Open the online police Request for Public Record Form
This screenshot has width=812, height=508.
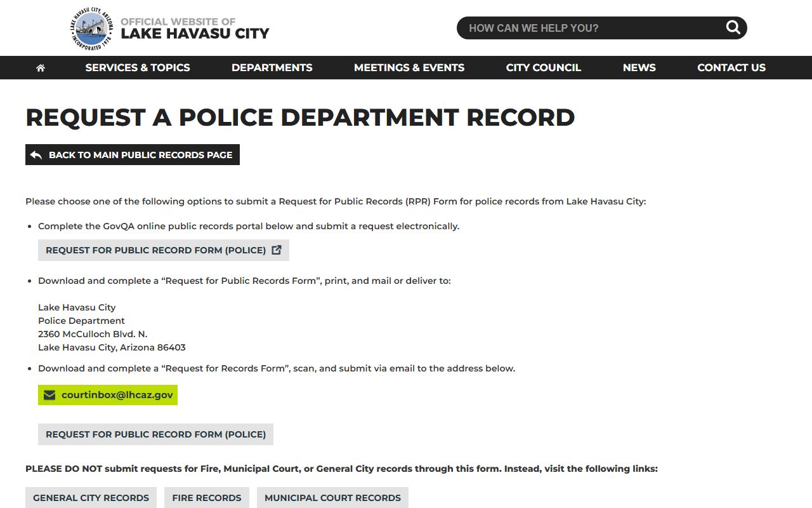click(x=164, y=250)
